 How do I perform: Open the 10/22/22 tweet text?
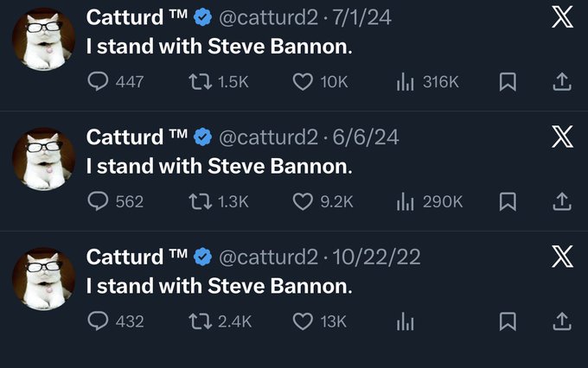(220, 284)
